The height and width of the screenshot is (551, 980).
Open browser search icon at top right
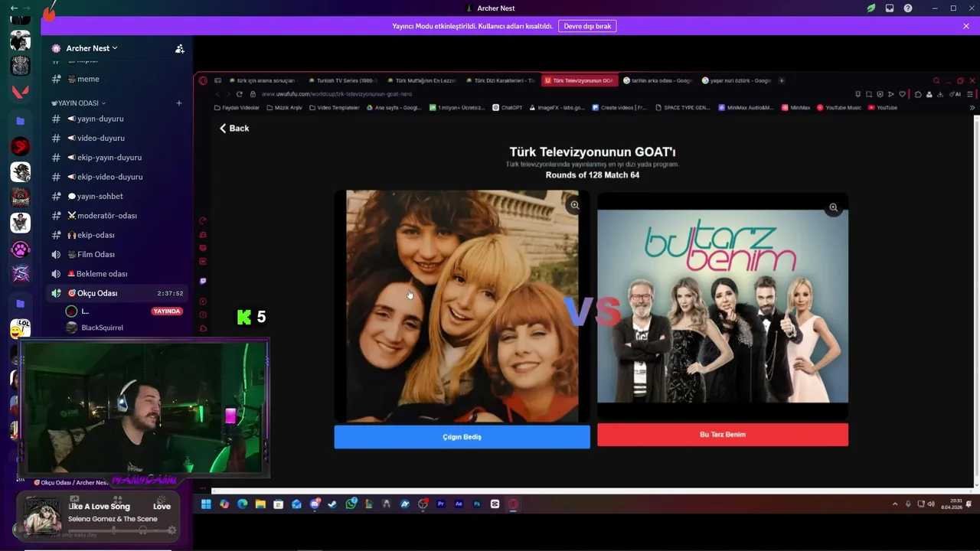coord(936,80)
